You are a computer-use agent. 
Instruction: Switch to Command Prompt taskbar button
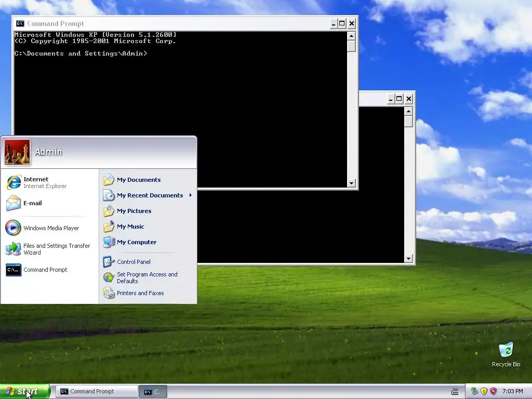[x=97, y=391]
